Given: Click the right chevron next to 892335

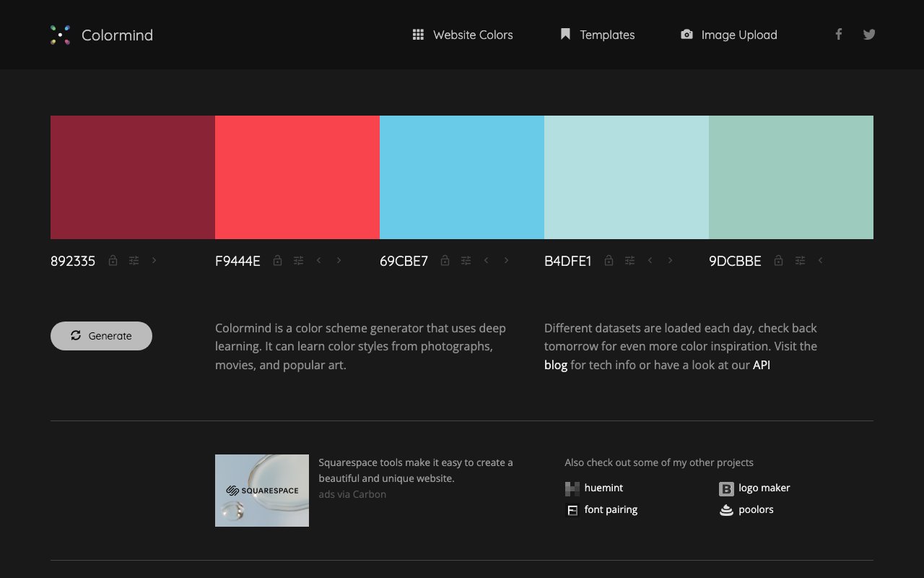Looking at the screenshot, I should point(154,260).
